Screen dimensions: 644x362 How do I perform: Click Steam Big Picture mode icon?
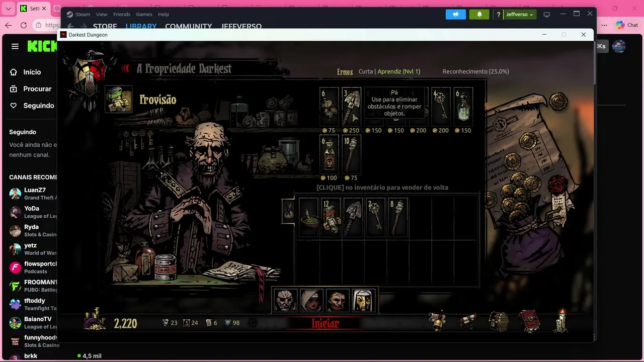coord(547,15)
